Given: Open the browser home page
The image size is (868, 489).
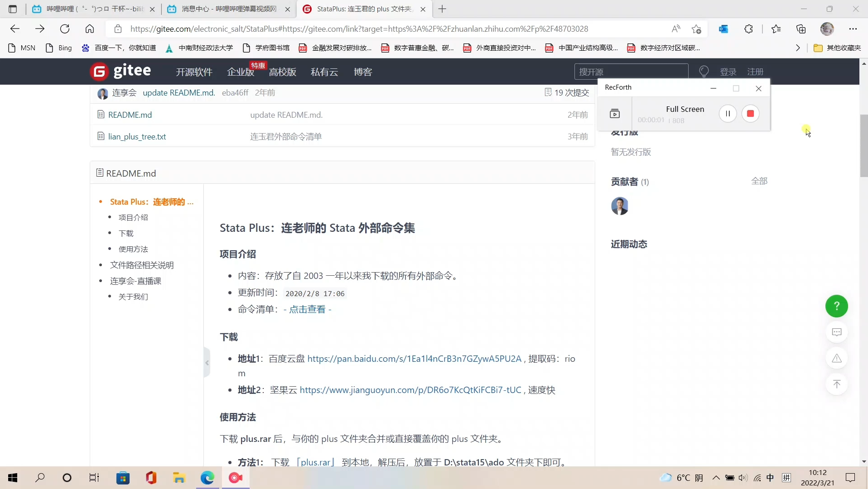Looking at the screenshot, I should (x=90, y=29).
